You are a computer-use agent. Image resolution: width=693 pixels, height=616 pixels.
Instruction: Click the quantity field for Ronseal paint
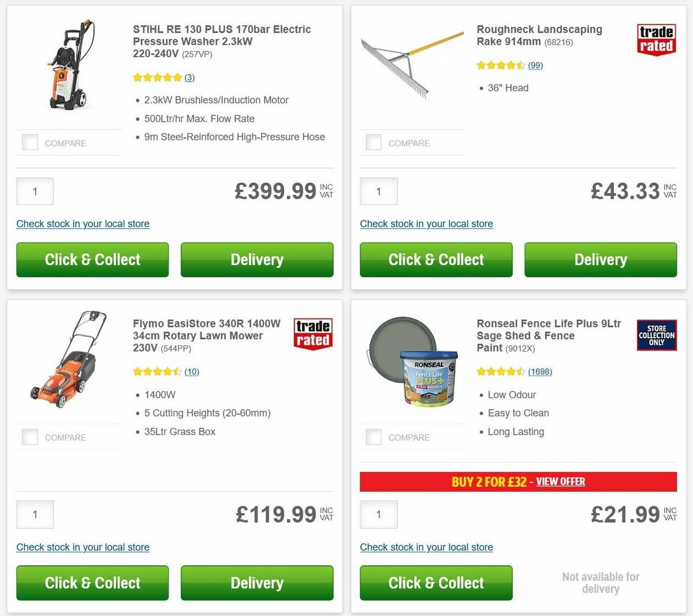378,514
